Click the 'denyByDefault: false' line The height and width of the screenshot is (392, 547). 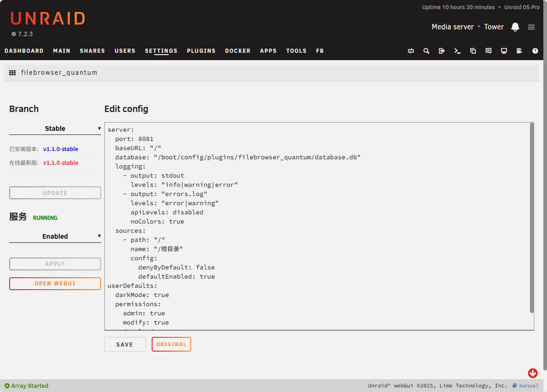(177, 267)
